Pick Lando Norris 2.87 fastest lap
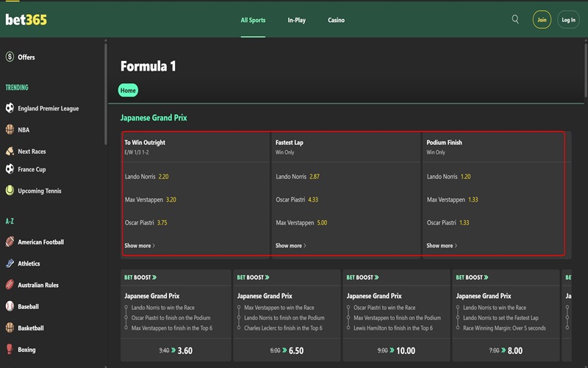Screen dimensions: 588x368 [x=298, y=177]
